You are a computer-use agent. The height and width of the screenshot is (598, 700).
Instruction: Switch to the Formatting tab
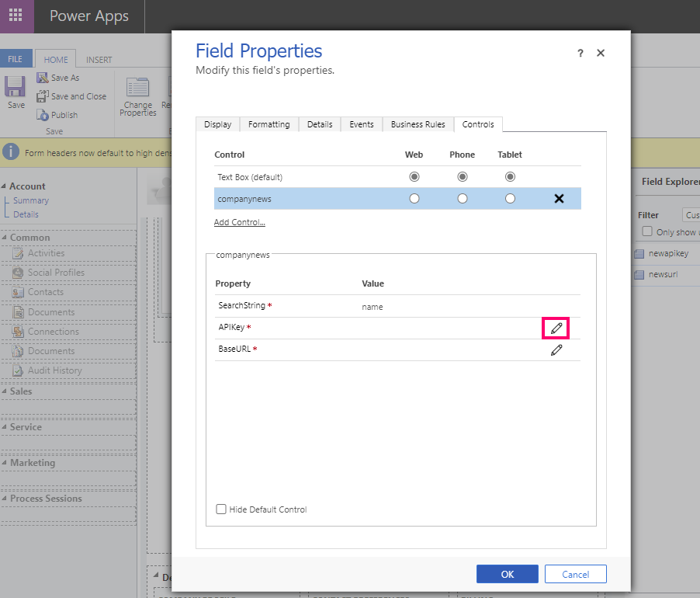pyautogui.click(x=269, y=124)
